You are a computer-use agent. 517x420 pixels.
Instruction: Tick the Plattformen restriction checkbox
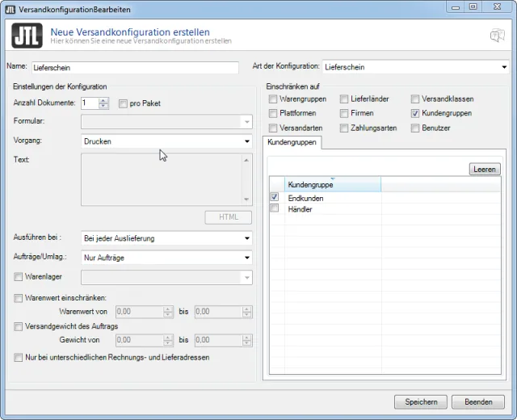coord(273,113)
